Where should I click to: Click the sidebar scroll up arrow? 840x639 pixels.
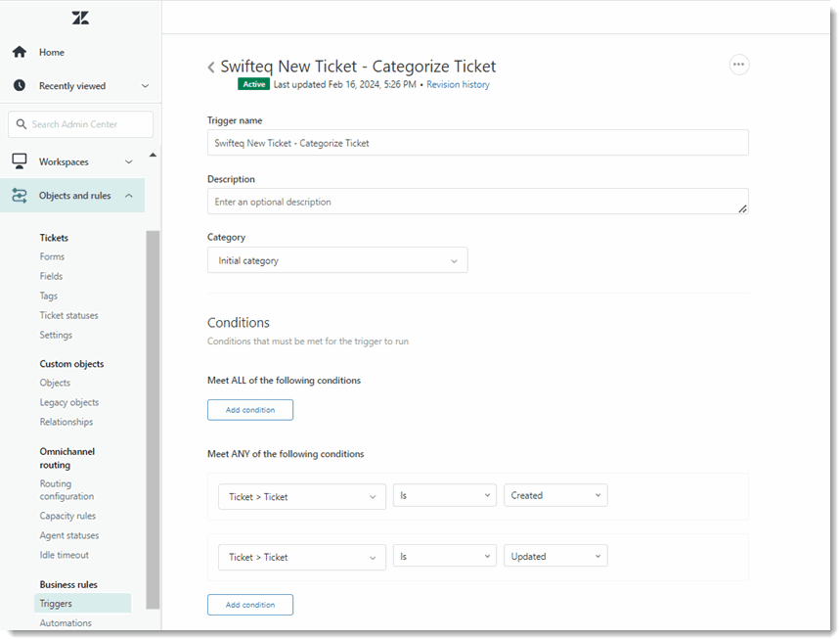click(x=153, y=155)
